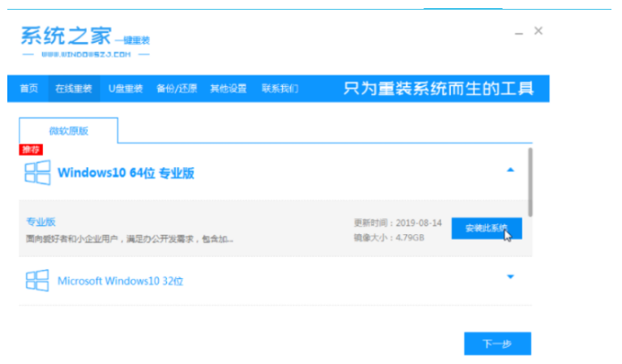Click the red 推荐 badge
This screenshot has width=622, height=364.
click(30, 149)
